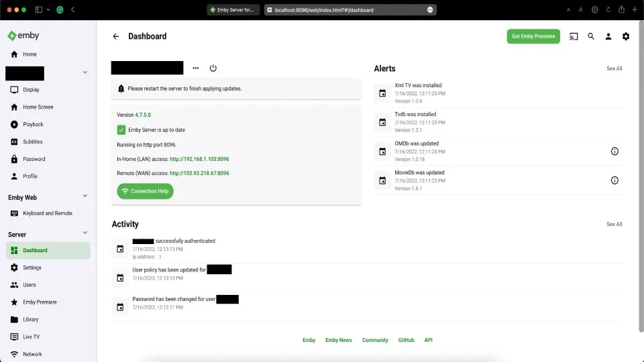
Task: Click the emby logo in sidebar
Action: [23, 36]
